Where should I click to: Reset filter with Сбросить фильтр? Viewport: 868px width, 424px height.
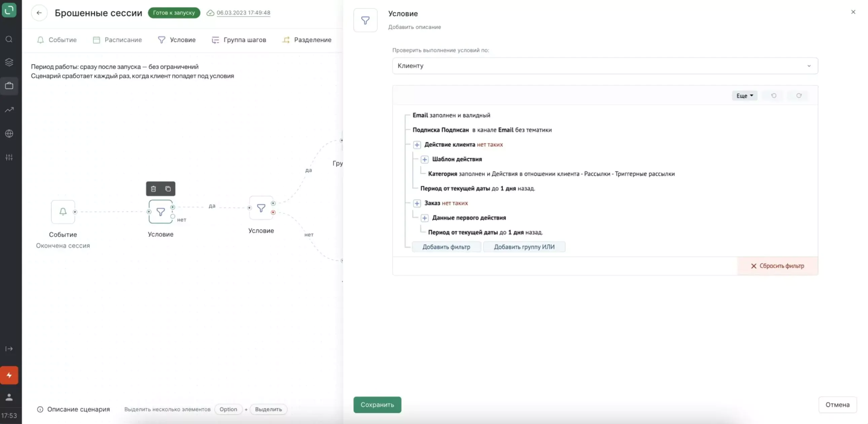(777, 266)
